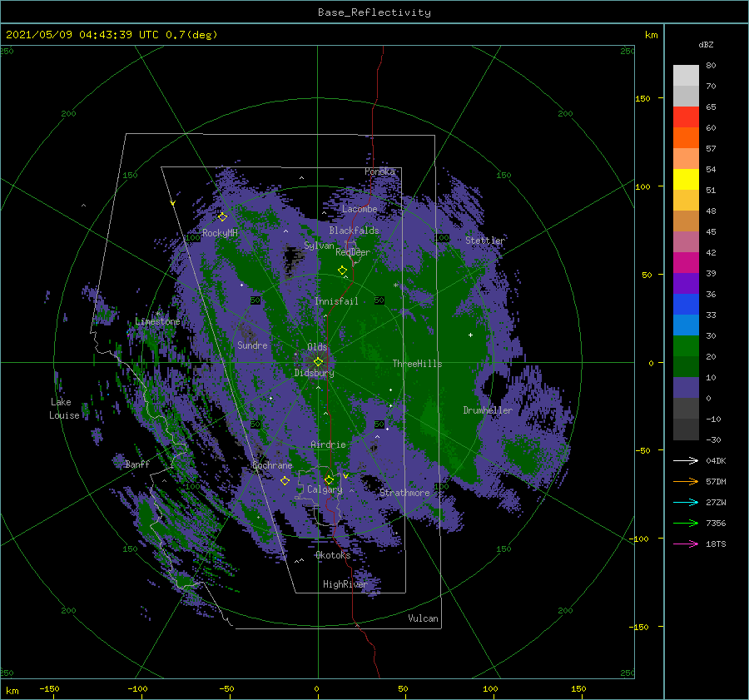The image size is (749, 700).
Task: Select the yellow 51–54 dBZ color swatch
Action: click(x=686, y=180)
